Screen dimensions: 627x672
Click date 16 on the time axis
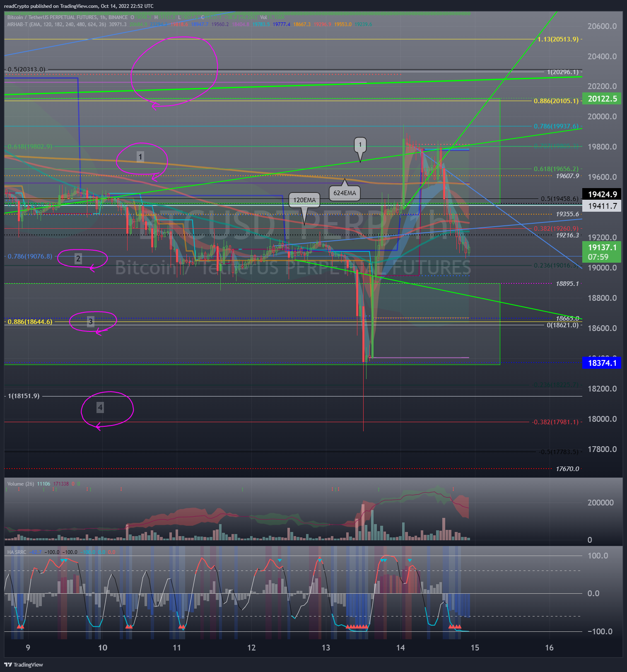click(x=549, y=648)
